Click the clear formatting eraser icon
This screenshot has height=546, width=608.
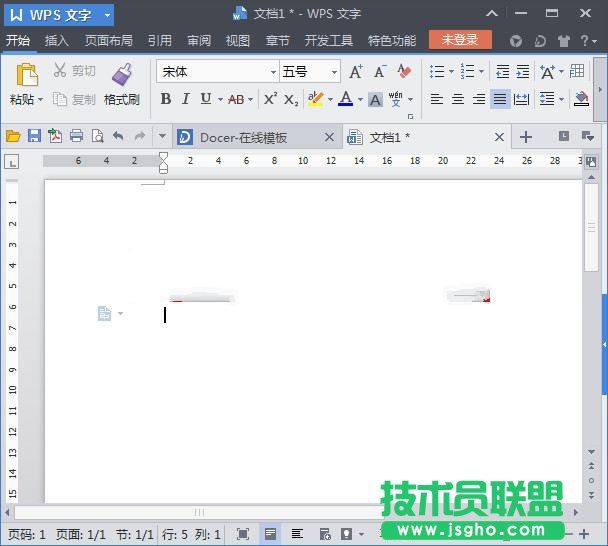coord(404,72)
